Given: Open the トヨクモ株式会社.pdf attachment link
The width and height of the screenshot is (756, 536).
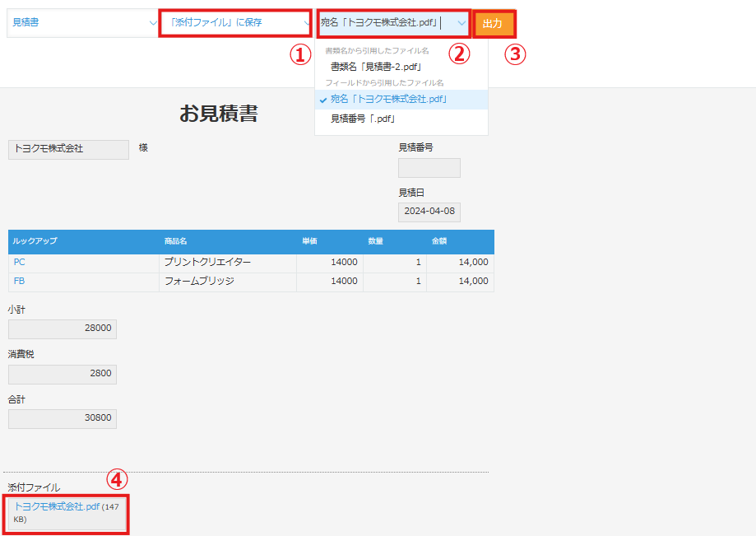Looking at the screenshot, I should (x=57, y=506).
